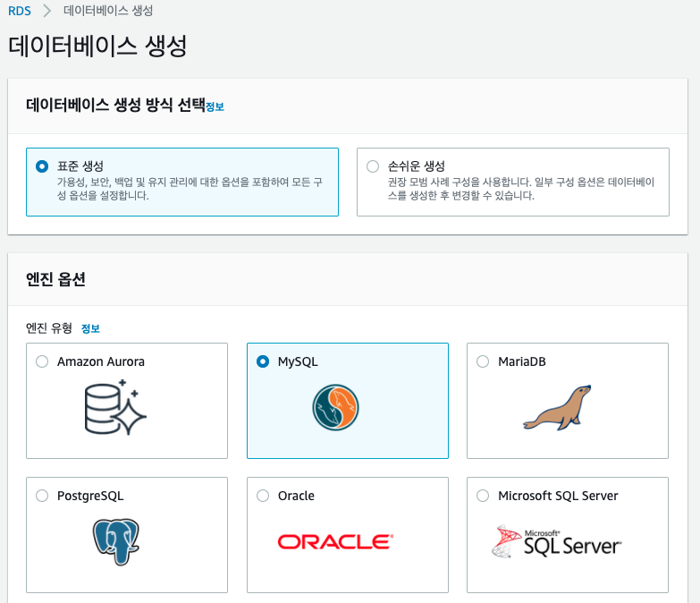
Task: Open the RDS breadcrumb link
Action: pyautogui.click(x=20, y=11)
